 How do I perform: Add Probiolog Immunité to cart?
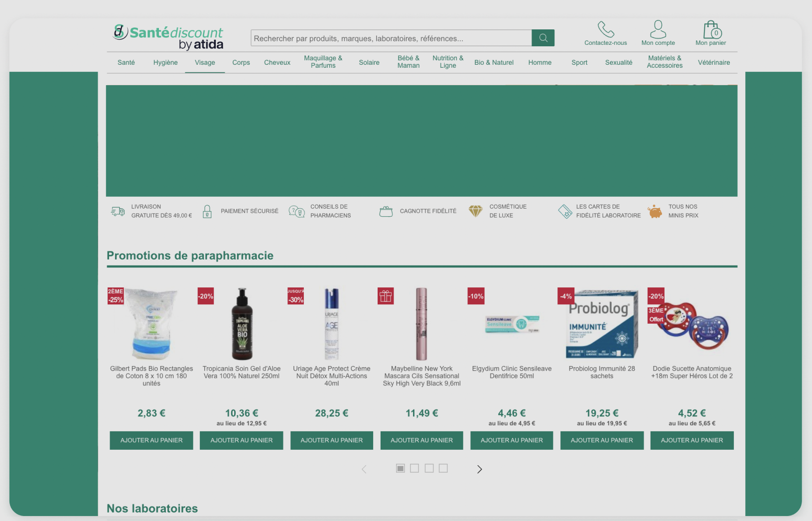(x=602, y=440)
